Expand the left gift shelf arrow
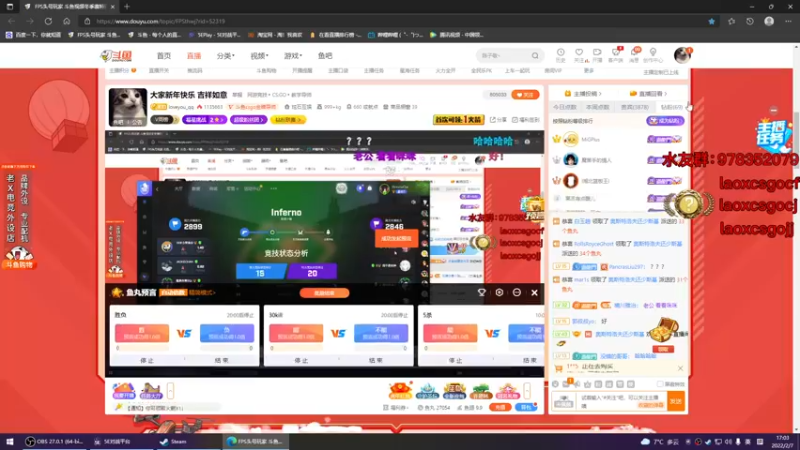The height and width of the screenshot is (450, 800). coord(170,391)
